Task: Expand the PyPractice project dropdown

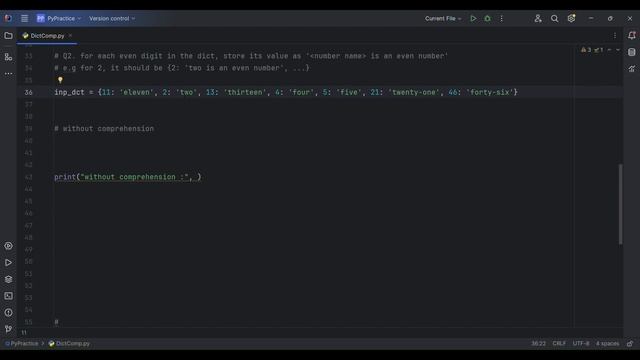Action: point(59,18)
